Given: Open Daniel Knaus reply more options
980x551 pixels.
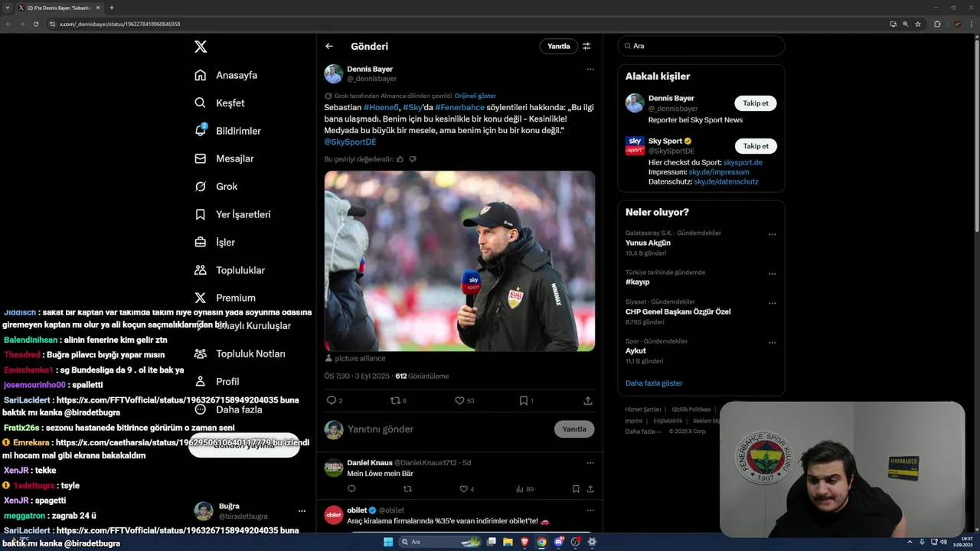Looking at the screenshot, I should 590,463.
